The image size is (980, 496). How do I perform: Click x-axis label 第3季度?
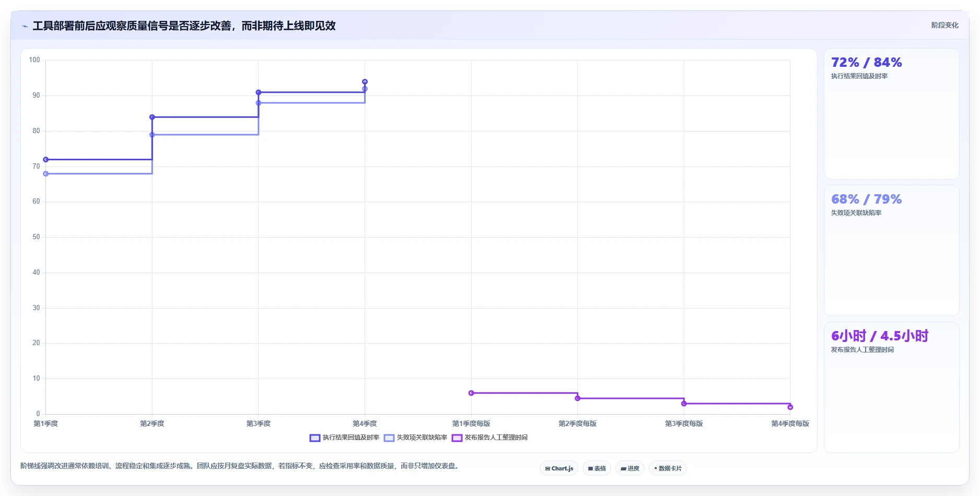tap(259, 423)
